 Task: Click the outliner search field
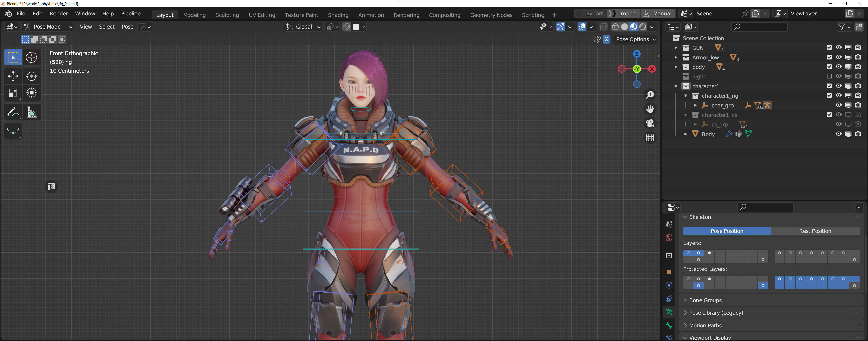[x=759, y=27]
